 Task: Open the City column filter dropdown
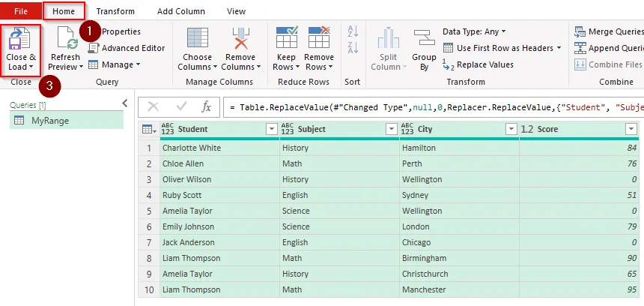[511, 129]
